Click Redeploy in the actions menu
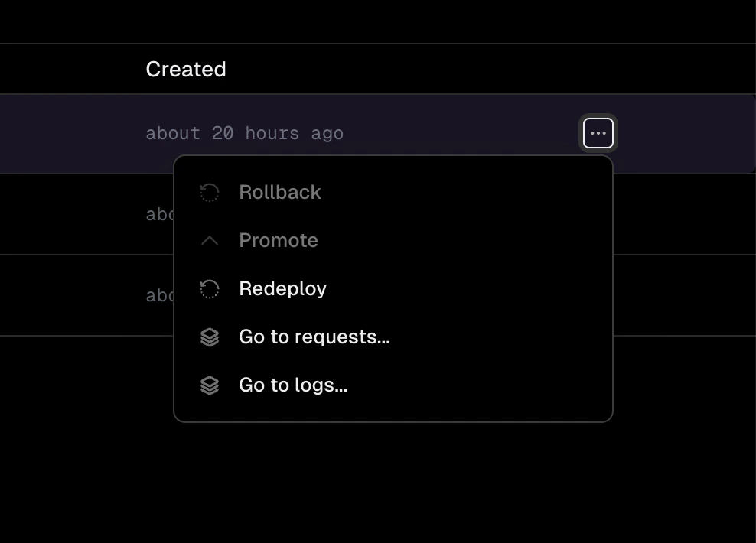This screenshot has width=756, height=543. pyautogui.click(x=282, y=288)
